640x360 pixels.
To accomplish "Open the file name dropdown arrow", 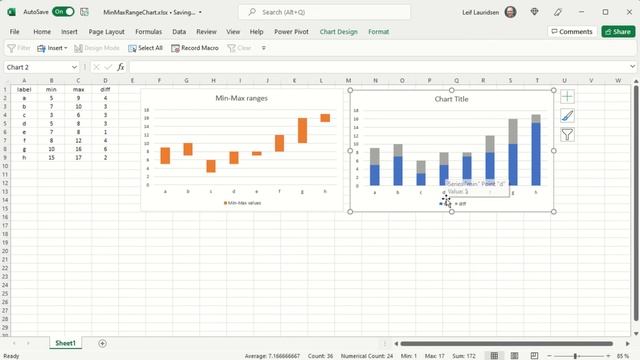I will pos(200,13).
